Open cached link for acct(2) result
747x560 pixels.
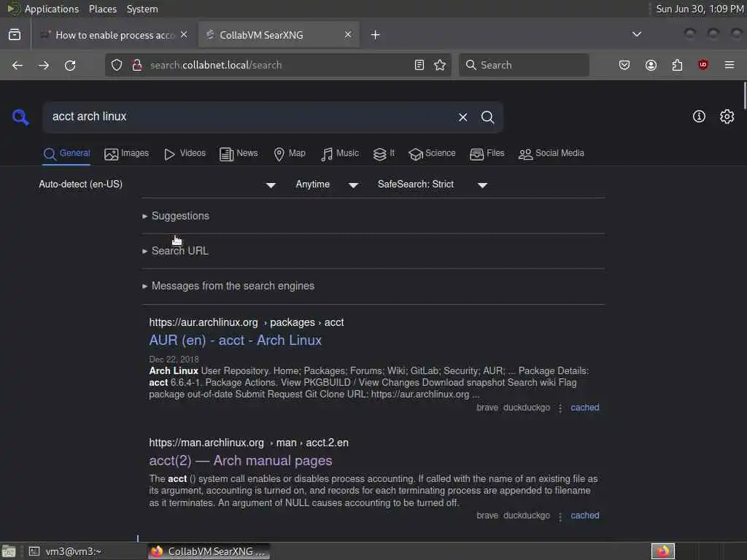click(x=585, y=516)
